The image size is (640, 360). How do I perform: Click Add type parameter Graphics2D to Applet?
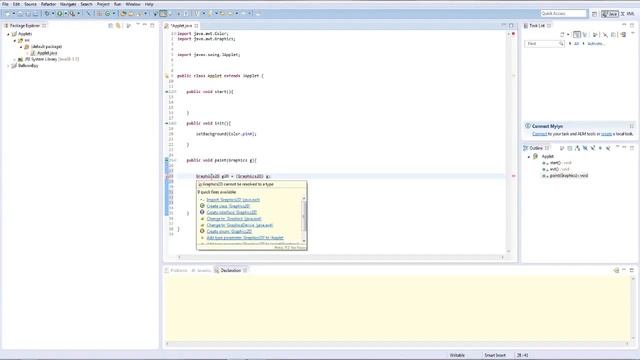click(x=245, y=238)
